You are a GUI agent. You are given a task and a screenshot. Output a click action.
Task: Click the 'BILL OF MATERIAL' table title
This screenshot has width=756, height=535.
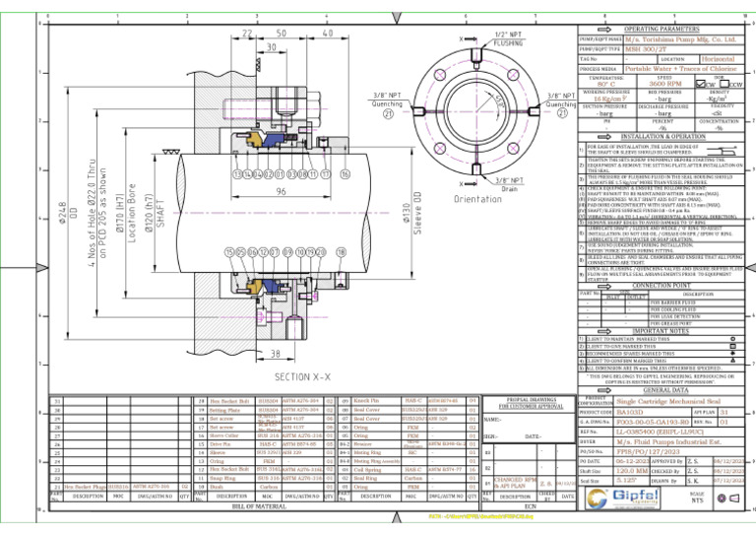coord(260,506)
